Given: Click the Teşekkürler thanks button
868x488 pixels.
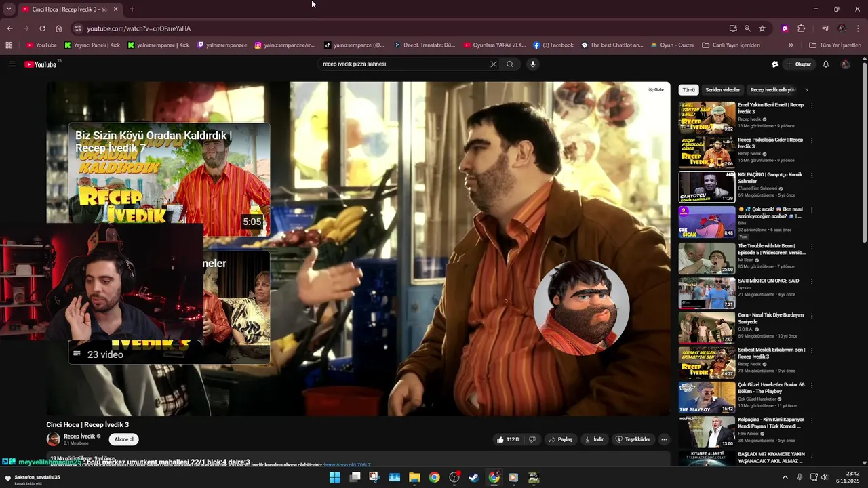Looking at the screenshot, I should click(x=633, y=439).
